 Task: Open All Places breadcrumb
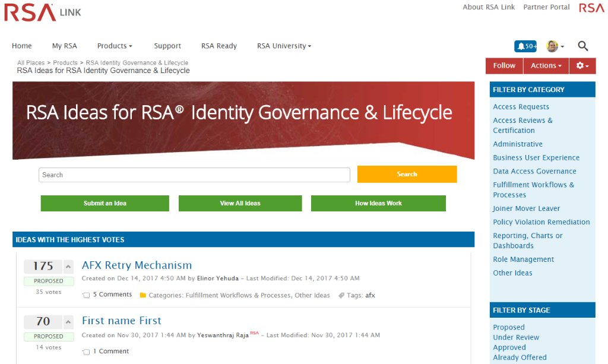[31, 63]
